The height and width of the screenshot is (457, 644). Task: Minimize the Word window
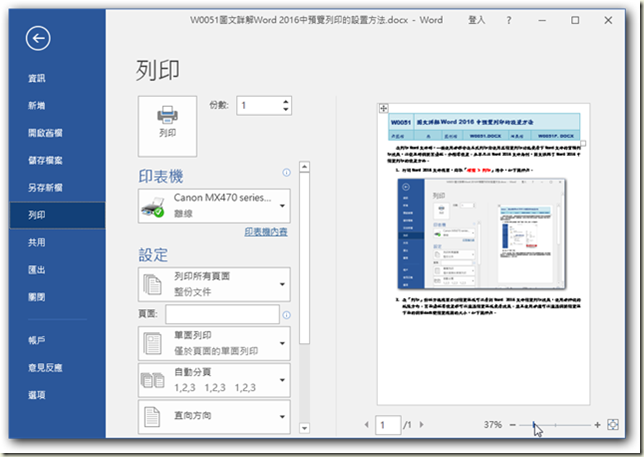point(542,20)
